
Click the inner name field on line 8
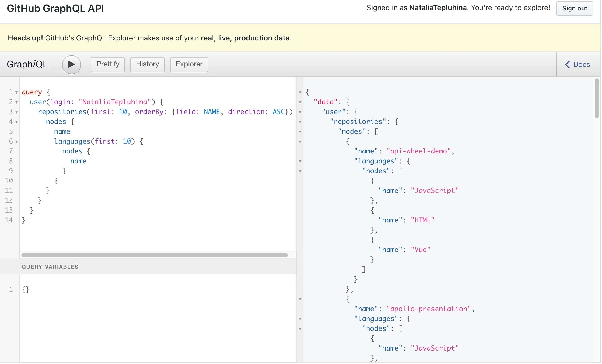[78, 161]
